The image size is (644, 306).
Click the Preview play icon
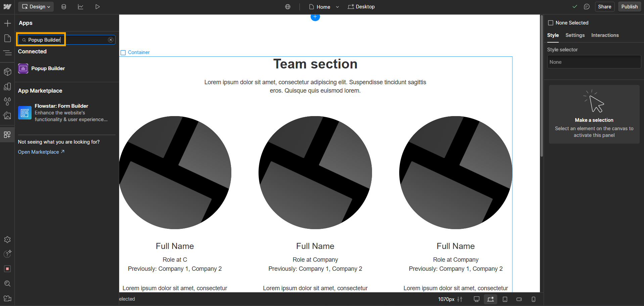tap(97, 7)
